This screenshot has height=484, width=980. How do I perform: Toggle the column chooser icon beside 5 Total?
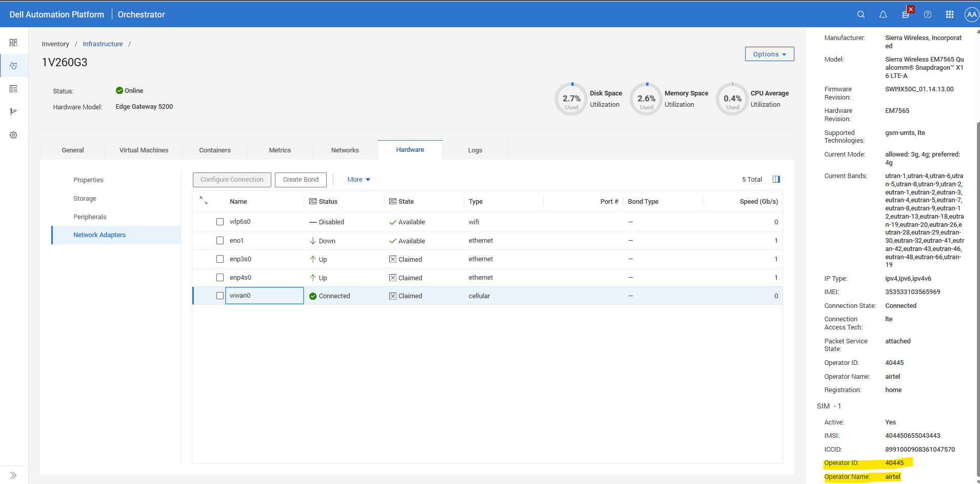(776, 179)
